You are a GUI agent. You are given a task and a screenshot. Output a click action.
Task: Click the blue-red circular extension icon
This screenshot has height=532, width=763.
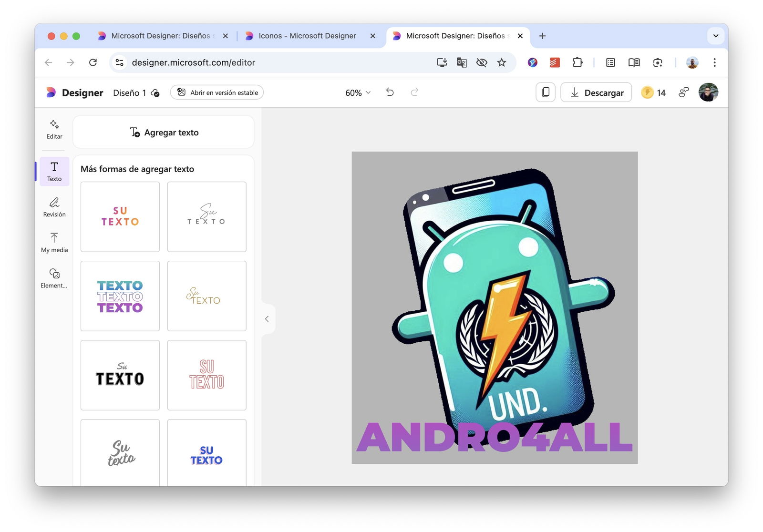tap(533, 62)
